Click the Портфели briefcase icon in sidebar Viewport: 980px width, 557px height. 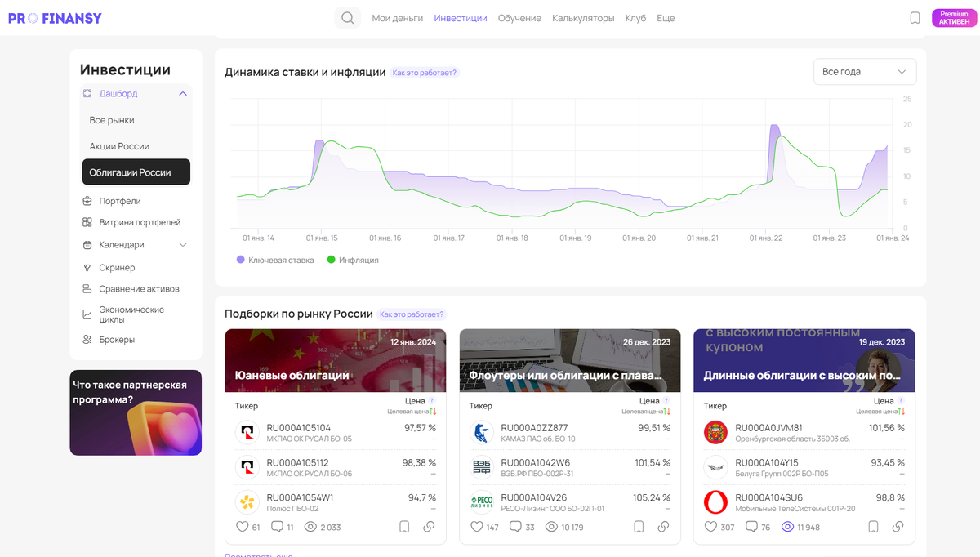click(x=87, y=201)
